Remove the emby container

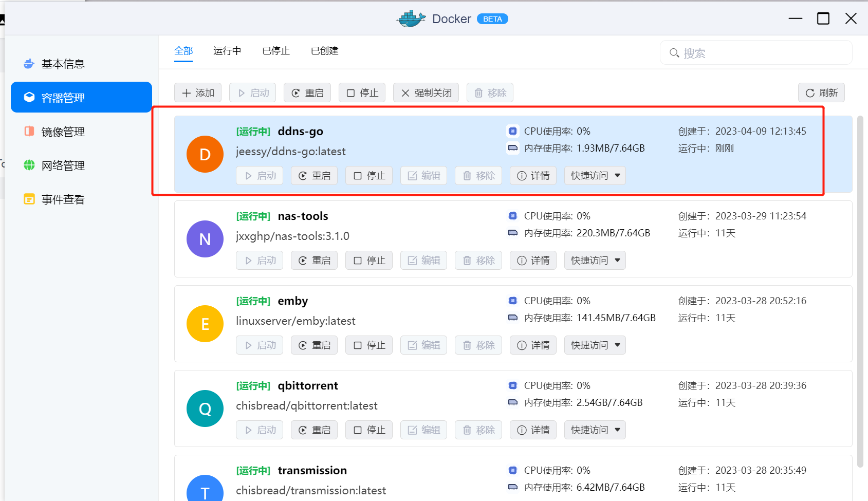point(478,345)
